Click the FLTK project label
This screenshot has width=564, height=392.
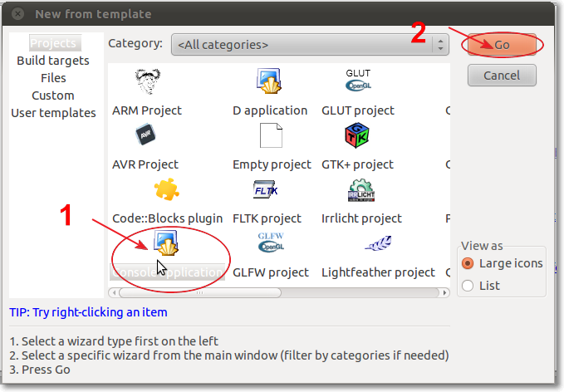267,218
